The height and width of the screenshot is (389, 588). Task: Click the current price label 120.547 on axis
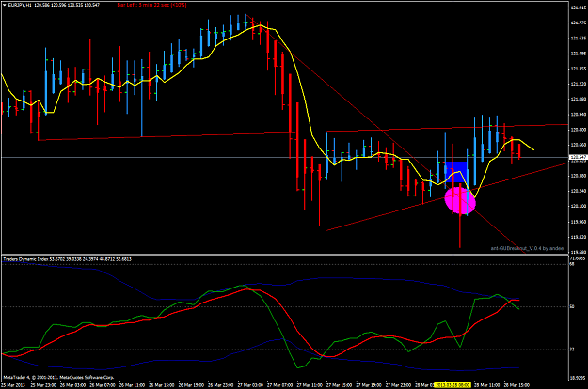pos(577,157)
